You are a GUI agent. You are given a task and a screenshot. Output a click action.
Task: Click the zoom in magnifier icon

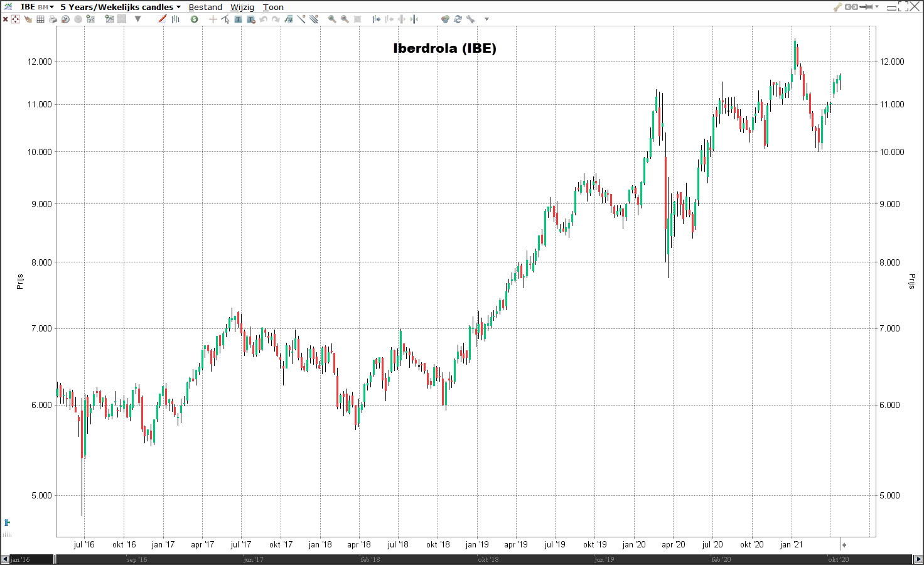[332, 19]
